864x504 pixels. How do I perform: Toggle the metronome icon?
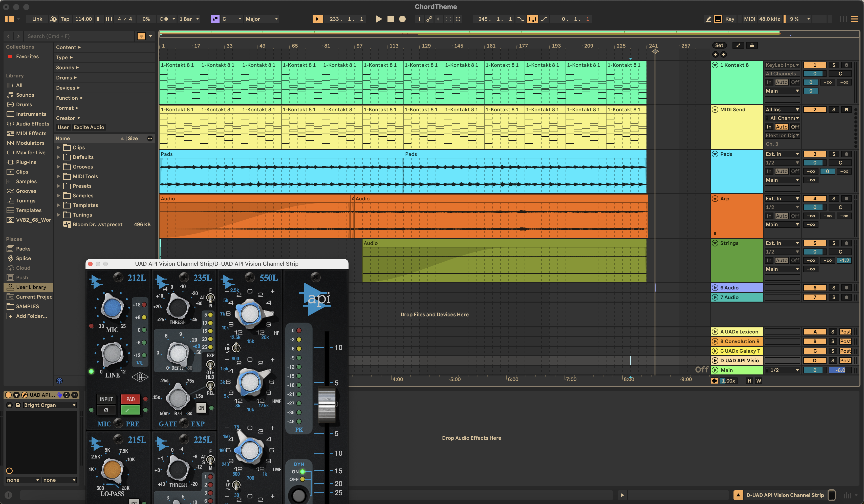[164, 19]
